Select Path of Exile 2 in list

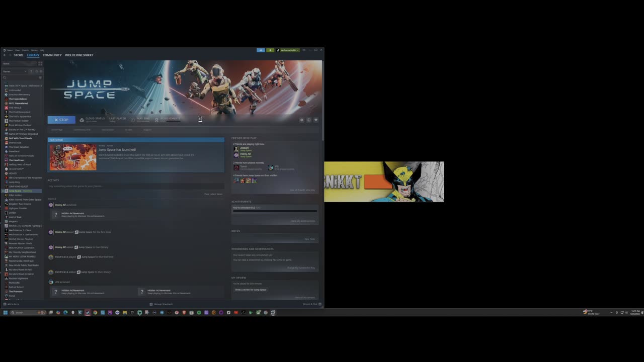click(16, 287)
